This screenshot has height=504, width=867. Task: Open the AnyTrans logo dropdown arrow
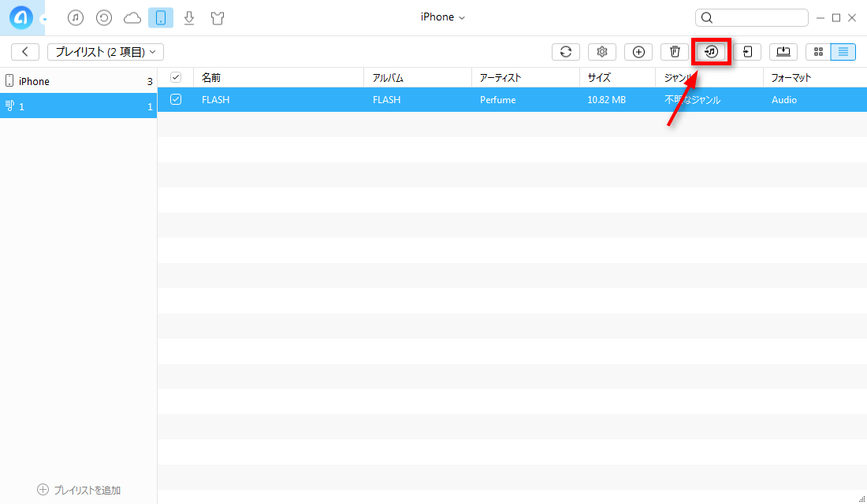(44, 20)
